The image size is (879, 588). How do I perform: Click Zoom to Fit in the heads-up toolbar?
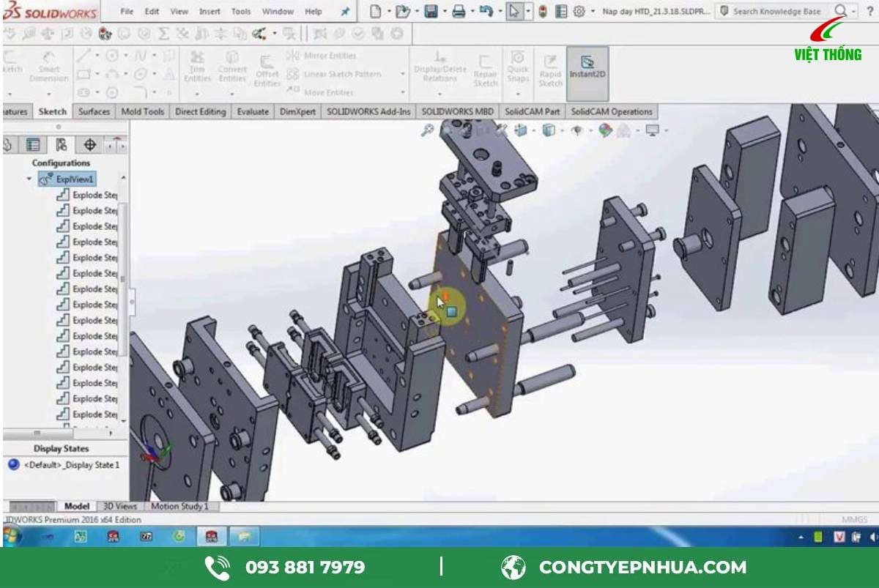[x=429, y=129]
